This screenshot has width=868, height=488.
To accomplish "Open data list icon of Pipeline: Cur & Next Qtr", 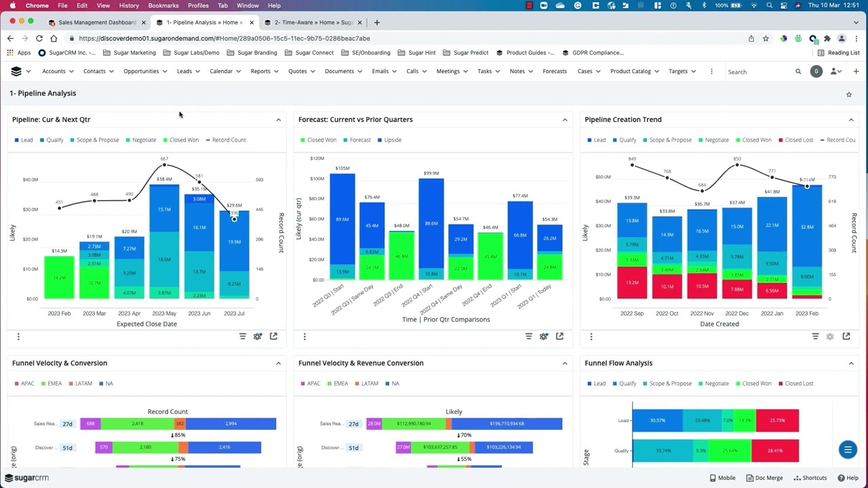I will [242, 336].
